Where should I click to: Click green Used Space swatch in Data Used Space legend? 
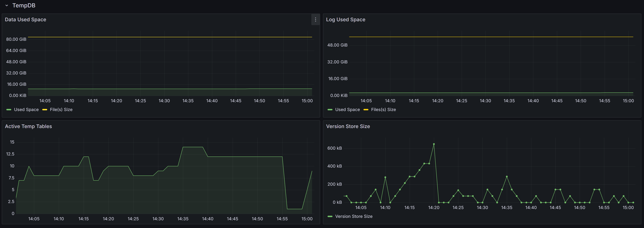tap(9, 109)
